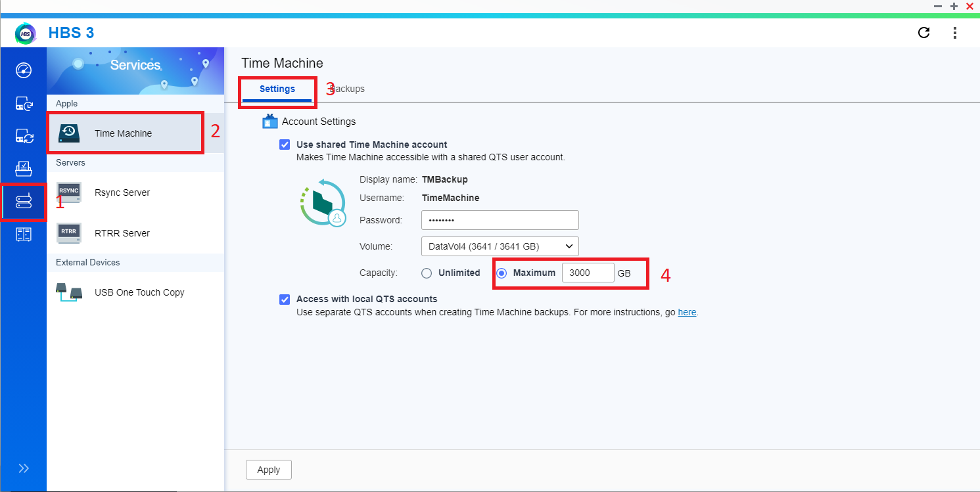Refresh HBS 3 using the reload icon
This screenshot has width=980, height=492.
[x=923, y=32]
